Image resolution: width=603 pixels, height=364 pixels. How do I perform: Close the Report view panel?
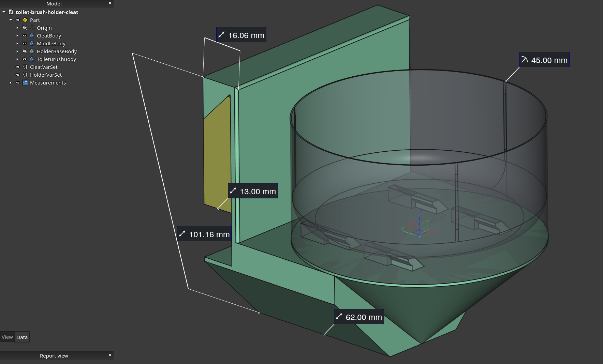(110, 355)
